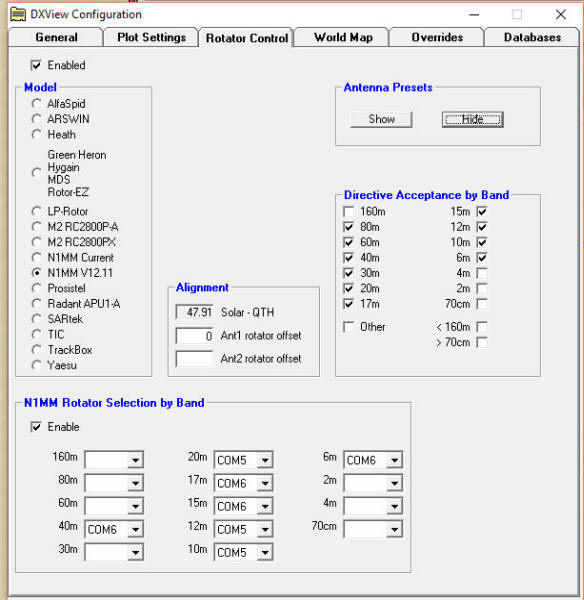Uncheck the 17m band checkbox

[349, 304]
